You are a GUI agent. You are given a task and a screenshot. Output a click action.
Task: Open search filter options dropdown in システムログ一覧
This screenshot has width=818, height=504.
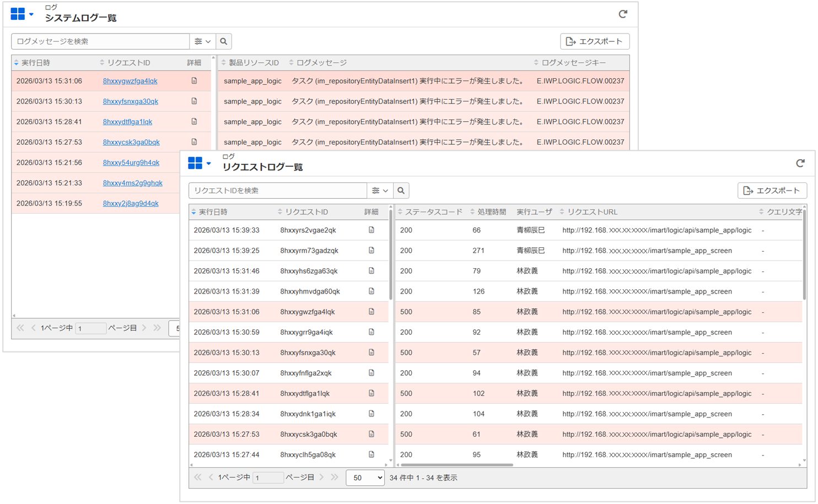(202, 41)
